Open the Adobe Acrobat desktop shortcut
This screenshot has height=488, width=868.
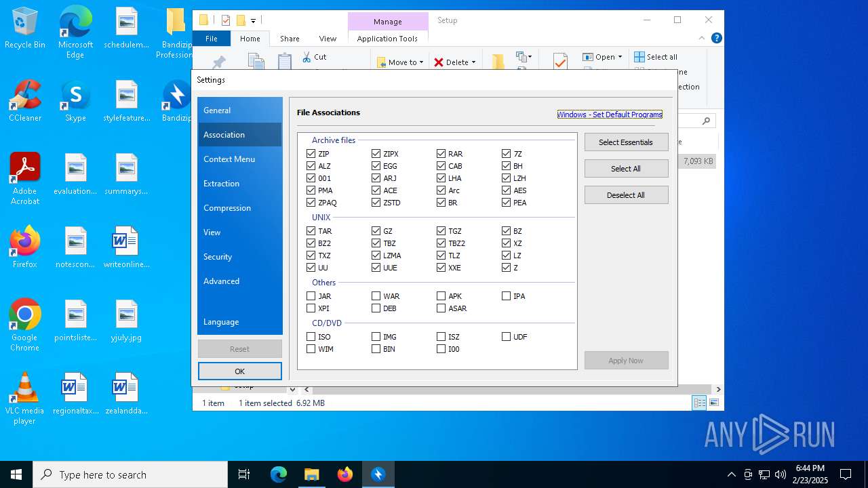coord(25,179)
